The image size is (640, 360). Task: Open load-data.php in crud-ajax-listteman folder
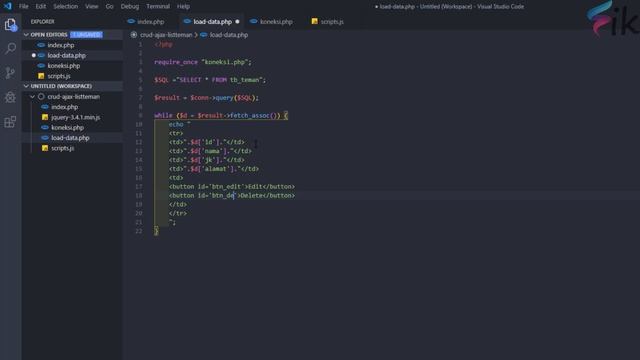click(x=70, y=138)
